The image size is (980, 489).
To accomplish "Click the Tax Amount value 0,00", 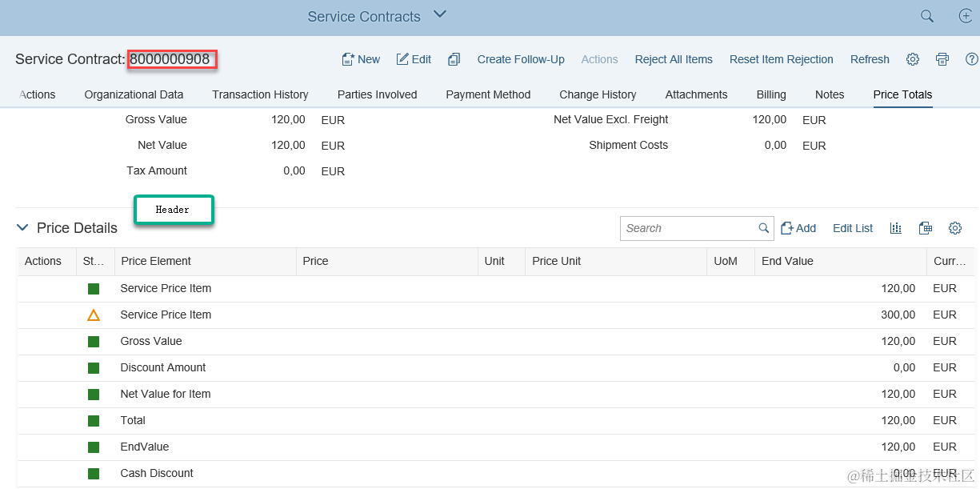I will [x=294, y=170].
